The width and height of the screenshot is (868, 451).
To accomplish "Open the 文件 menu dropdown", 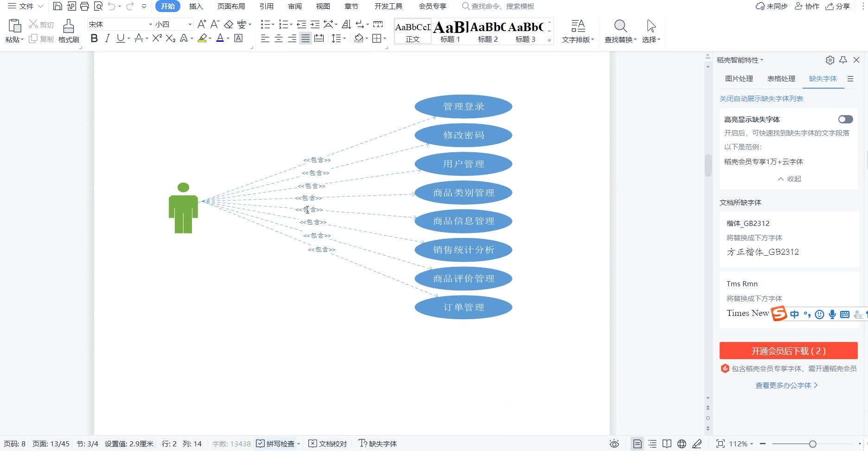I will pyautogui.click(x=26, y=6).
